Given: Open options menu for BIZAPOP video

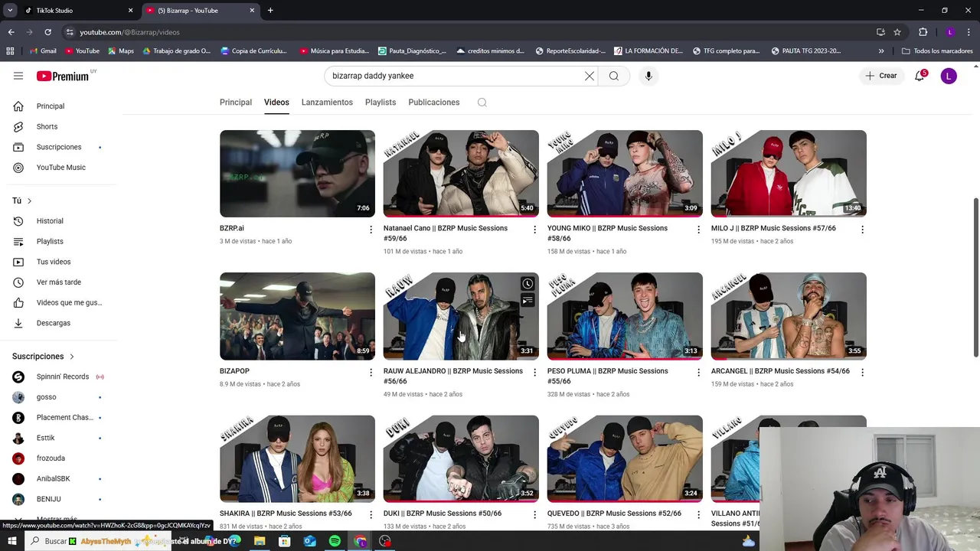Looking at the screenshot, I should 371,373.
